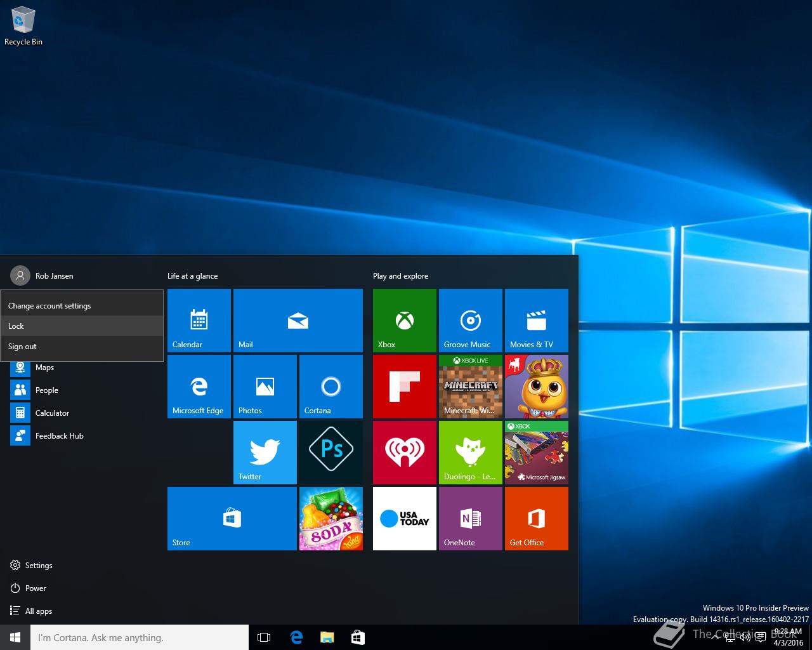
Task: Open Settings in Start menu
Action: (82, 565)
